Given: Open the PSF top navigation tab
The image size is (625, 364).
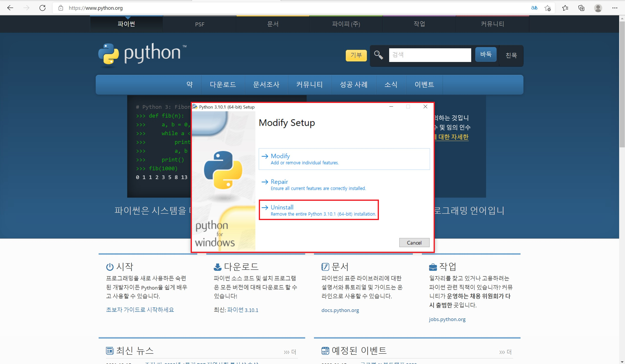Looking at the screenshot, I should pyautogui.click(x=200, y=24).
